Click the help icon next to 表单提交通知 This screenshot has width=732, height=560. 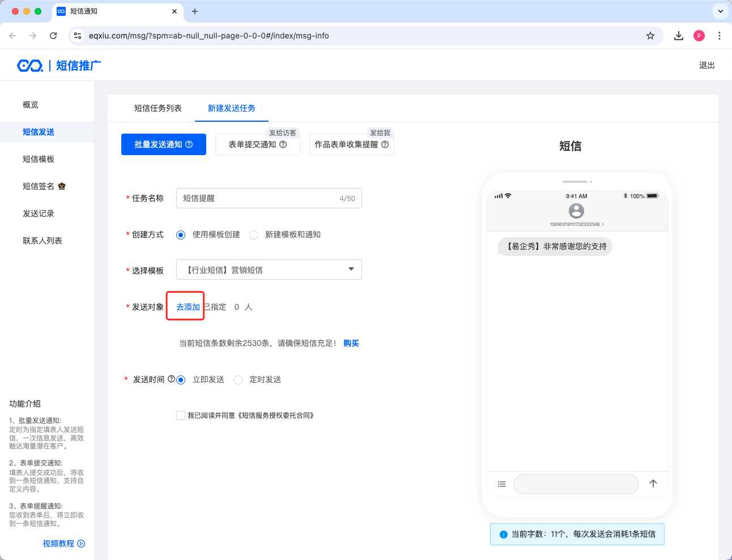(283, 144)
